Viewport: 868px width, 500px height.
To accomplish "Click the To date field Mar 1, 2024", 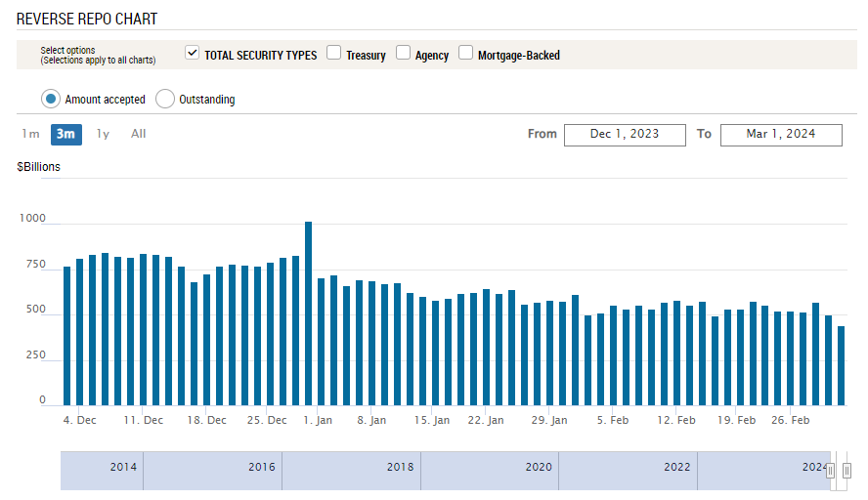I will (x=781, y=135).
